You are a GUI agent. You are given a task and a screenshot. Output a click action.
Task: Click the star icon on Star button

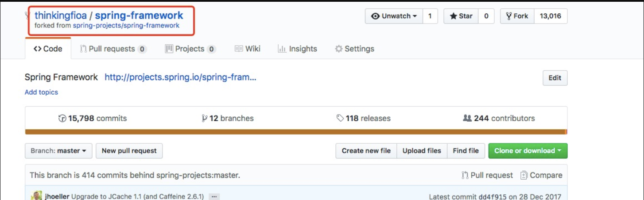click(x=454, y=16)
